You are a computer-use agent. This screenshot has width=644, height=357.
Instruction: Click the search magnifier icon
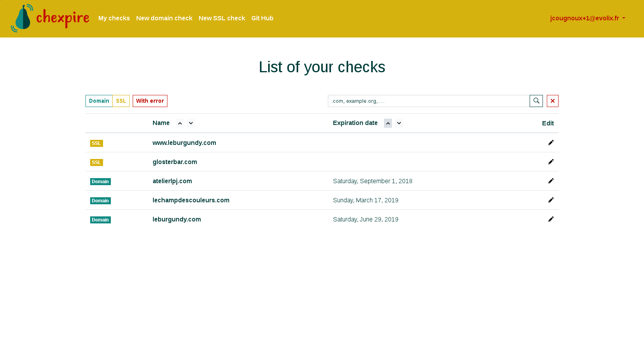coord(536,101)
